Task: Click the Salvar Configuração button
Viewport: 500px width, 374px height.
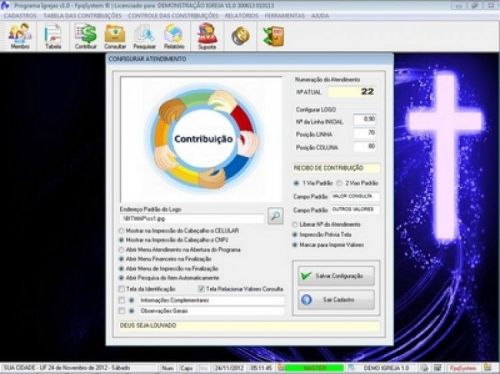Action: pos(336,276)
